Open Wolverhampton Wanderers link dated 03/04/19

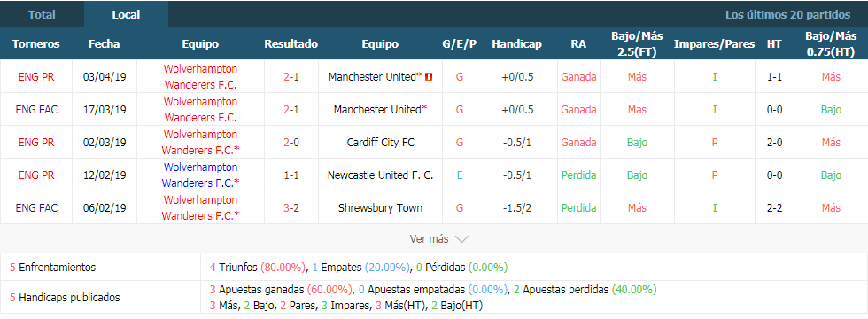pyautogui.click(x=200, y=76)
